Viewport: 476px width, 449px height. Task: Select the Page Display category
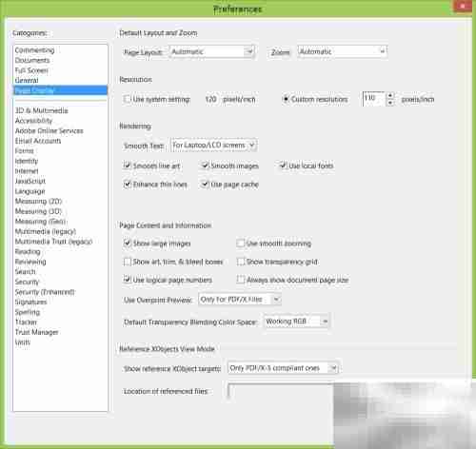click(x=60, y=90)
